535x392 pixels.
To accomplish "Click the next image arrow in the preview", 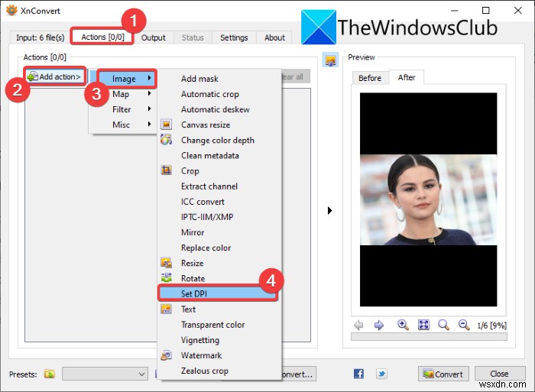I will [x=379, y=325].
